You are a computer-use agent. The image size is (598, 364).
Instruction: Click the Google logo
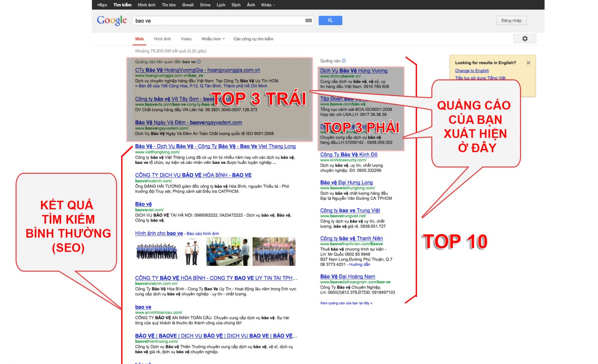tap(112, 21)
